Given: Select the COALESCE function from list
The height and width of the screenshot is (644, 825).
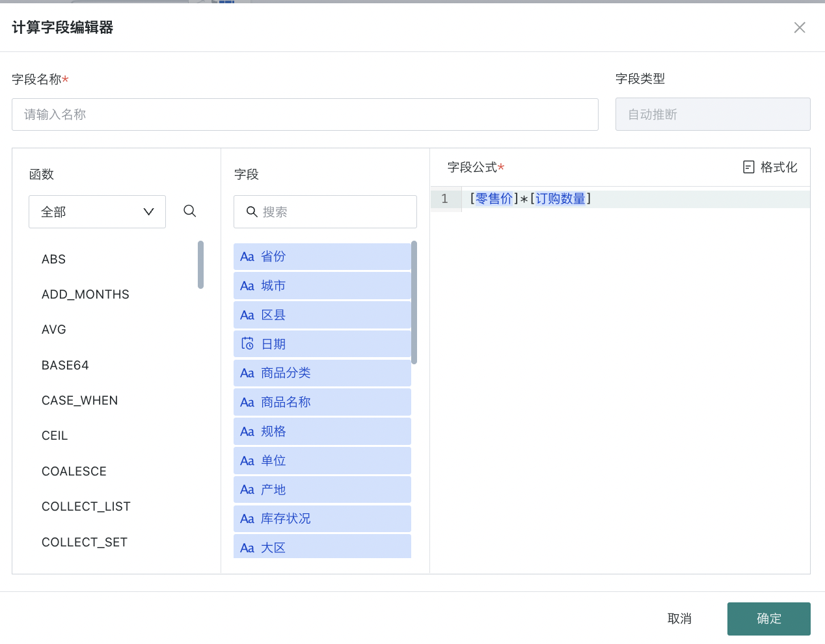Looking at the screenshot, I should [x=74, y=471].
